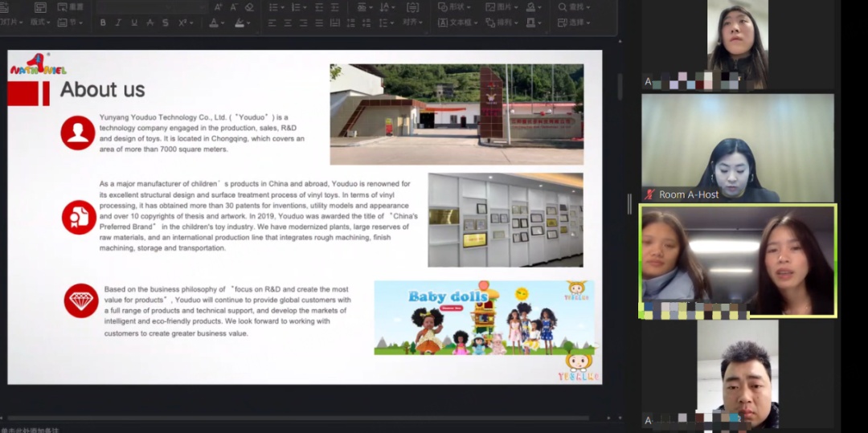Align text left in toolbar
The image size is (868, 433).
pyautogui.click(x=272, y=22)
